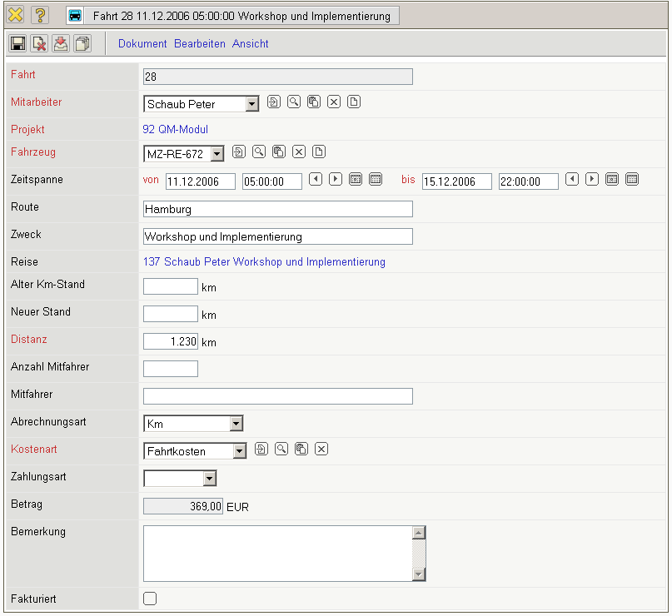Click the clear (X) icon beside Fahrzeug
The height and width of the screenshot is (616, 672).
[x=299, y=152]
